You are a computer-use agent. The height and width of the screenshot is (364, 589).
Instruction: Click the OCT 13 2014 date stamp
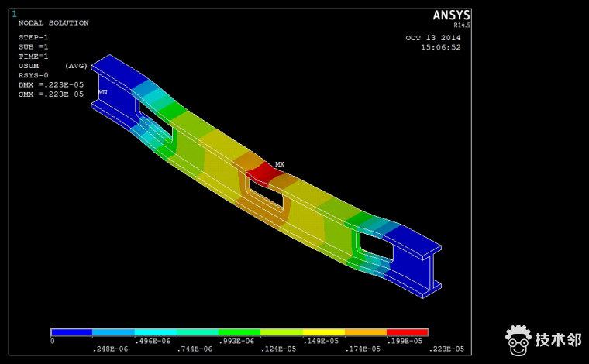pyautogui.click(x=432, y=37)
